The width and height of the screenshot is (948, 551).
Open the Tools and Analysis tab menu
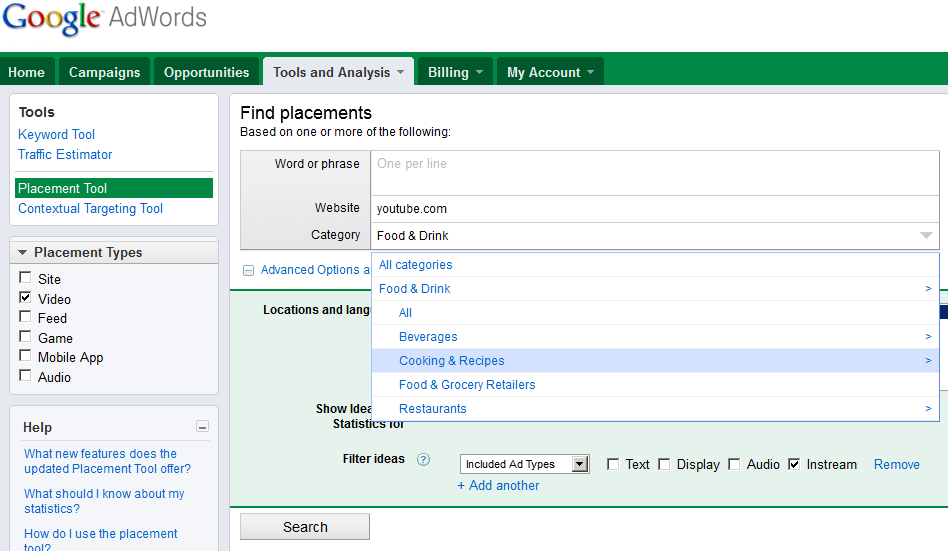tap(338, 72)
